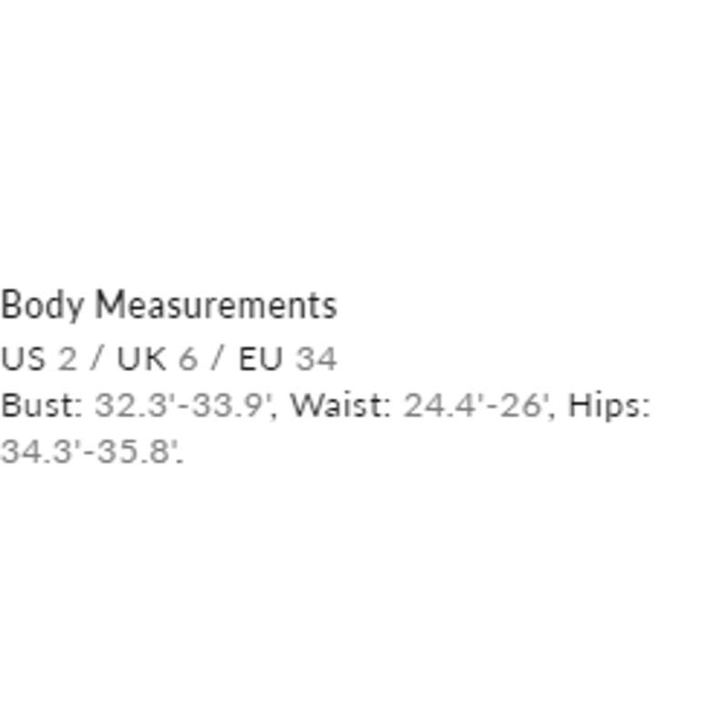The width and height of the screenshot is (728, 728).
Task: Select the US size value 2
Action: click(x=67, y=359)
